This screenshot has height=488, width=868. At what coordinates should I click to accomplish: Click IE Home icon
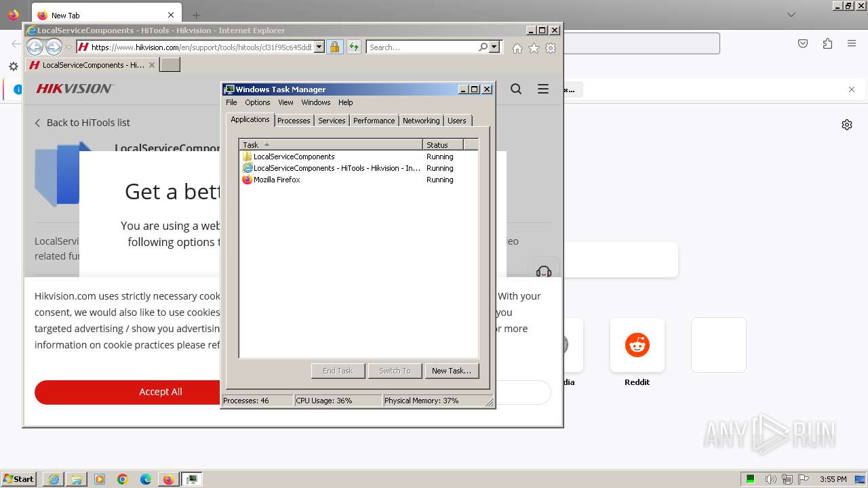517,48
